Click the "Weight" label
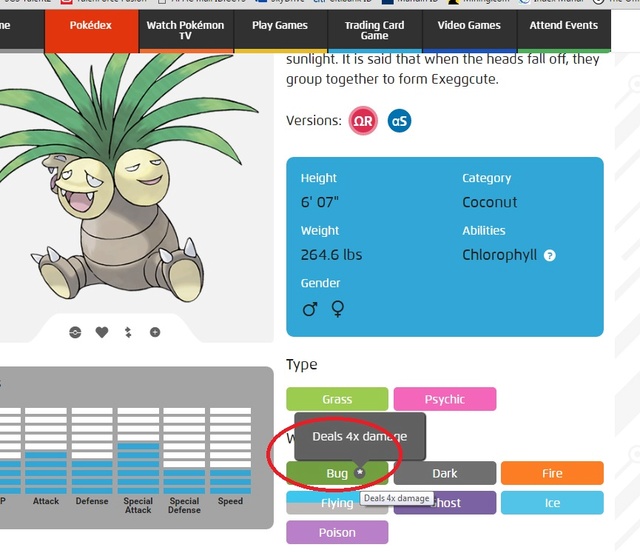The height and width of the screenshot is (553, 640). point(320,231)
